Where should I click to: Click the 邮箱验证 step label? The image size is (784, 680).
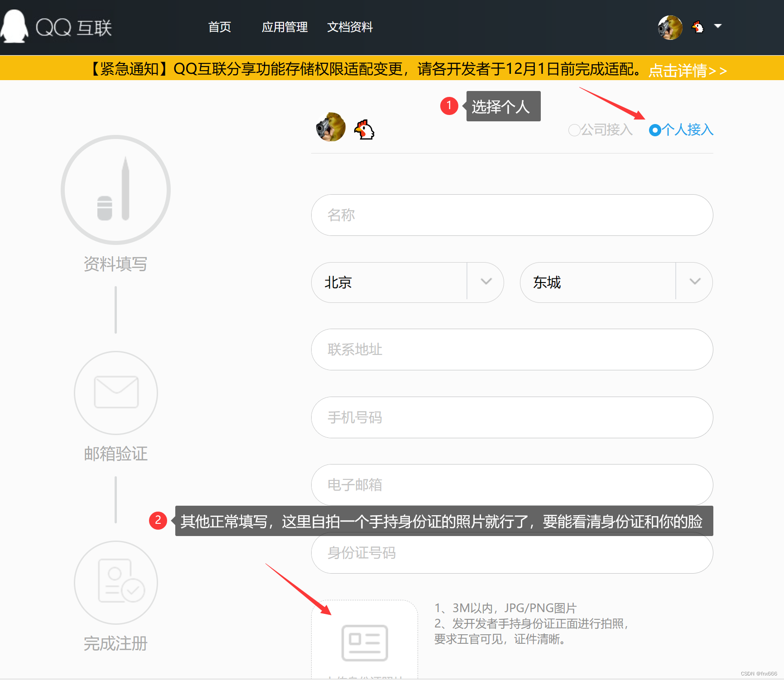tap(116, 454)
